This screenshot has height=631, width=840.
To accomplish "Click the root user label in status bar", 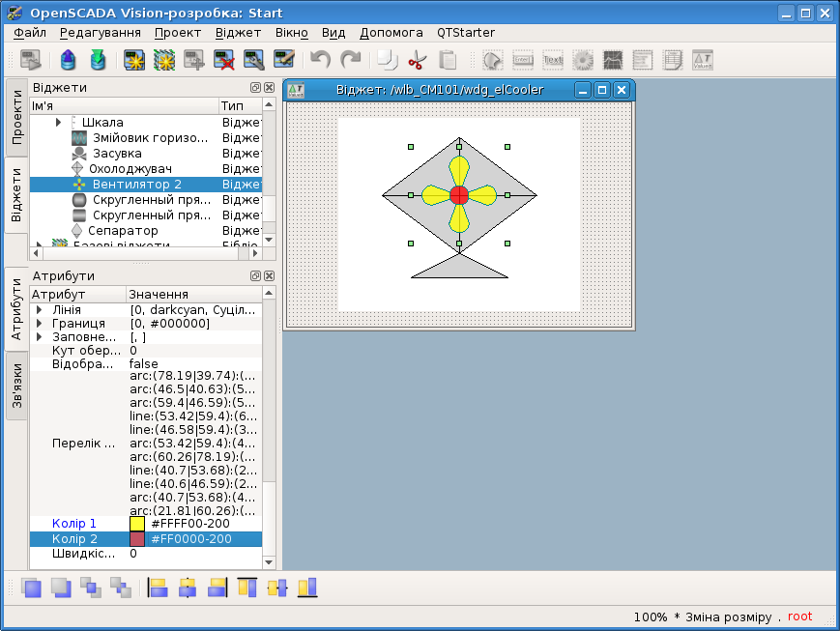I will [x=799, y=617].
